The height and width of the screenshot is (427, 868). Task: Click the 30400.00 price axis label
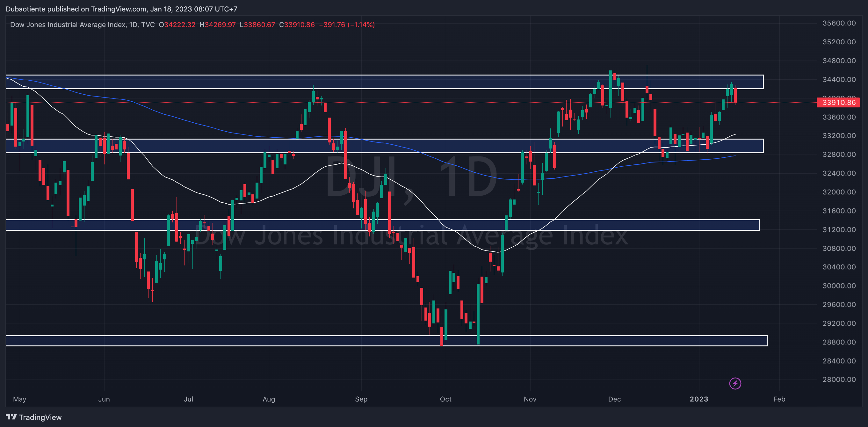point(839,267)
